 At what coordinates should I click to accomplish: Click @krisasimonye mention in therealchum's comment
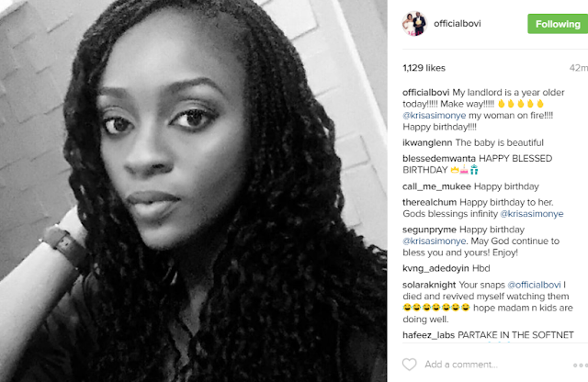coord(532,214)
